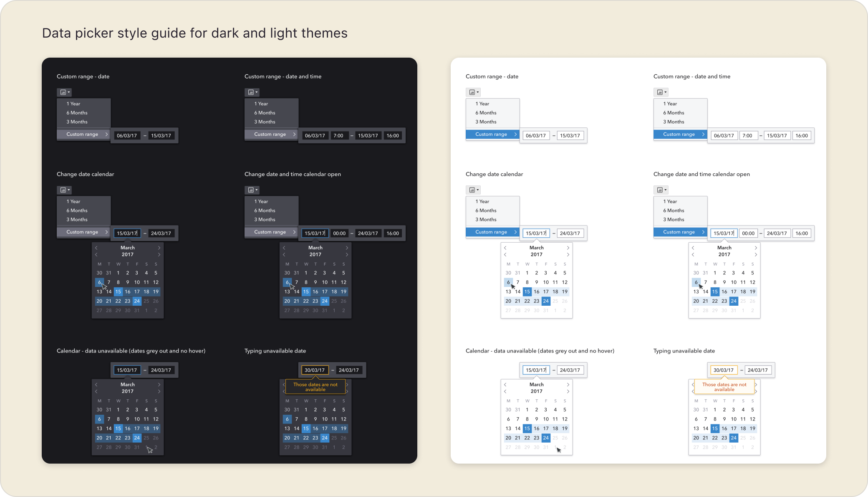Image resolution: width=868 pixels, height=497 pixels.
Task: Open calendar icon dropdown in dark date-and-time Custom range
Action: [252, 92]
